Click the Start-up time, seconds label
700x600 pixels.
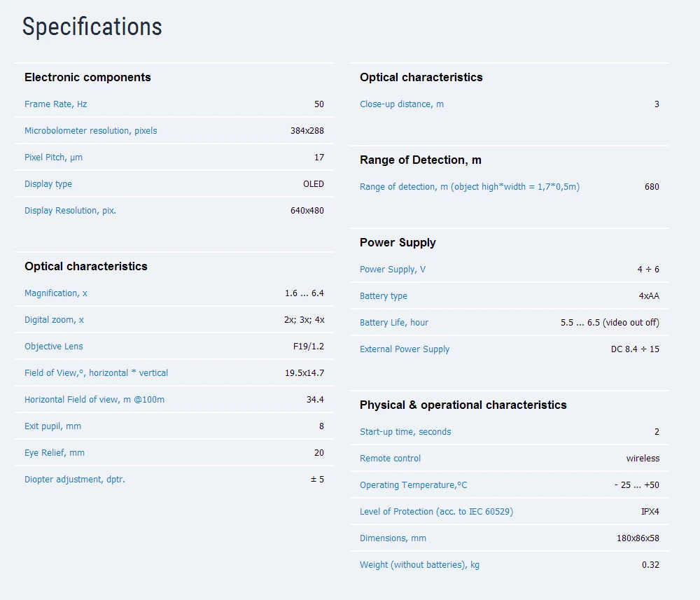point(405,432)
